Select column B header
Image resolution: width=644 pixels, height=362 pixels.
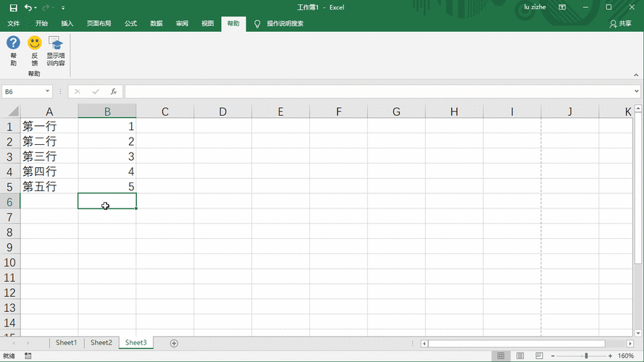coord(107,111)
